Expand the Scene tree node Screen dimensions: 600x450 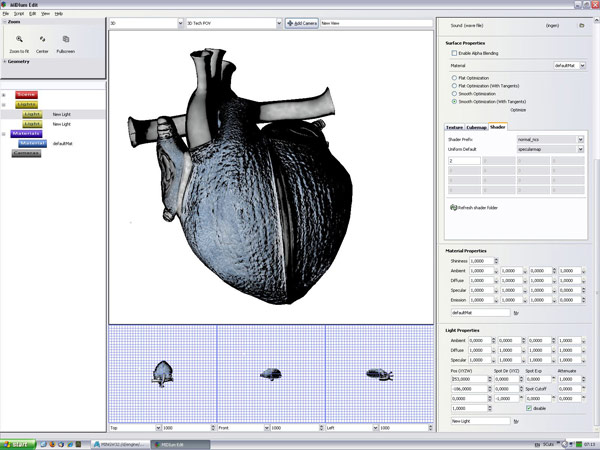(x=4, y=95)
